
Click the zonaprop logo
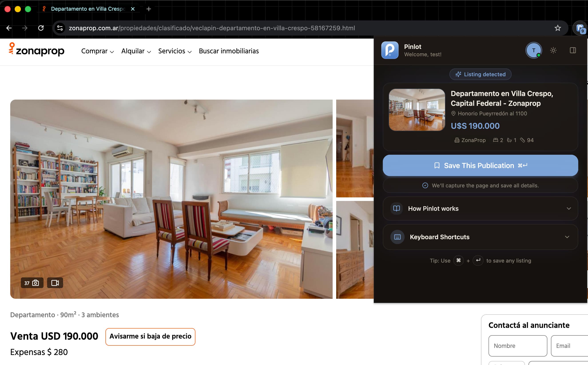click(37, 50)
